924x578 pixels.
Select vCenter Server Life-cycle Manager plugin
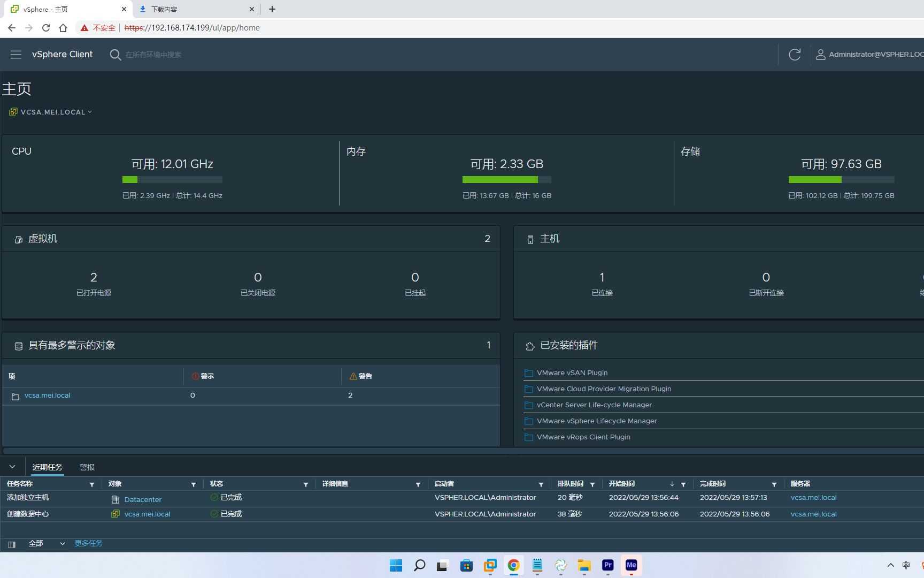pos(594,405)
